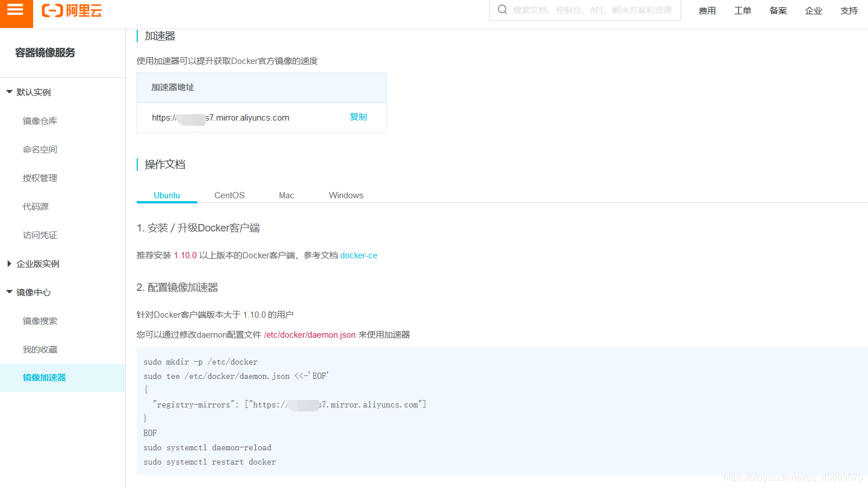
Task: Click the 'sudo tee /etc/docker/daemon.json' code line
Action: click(x=236, y=376)
